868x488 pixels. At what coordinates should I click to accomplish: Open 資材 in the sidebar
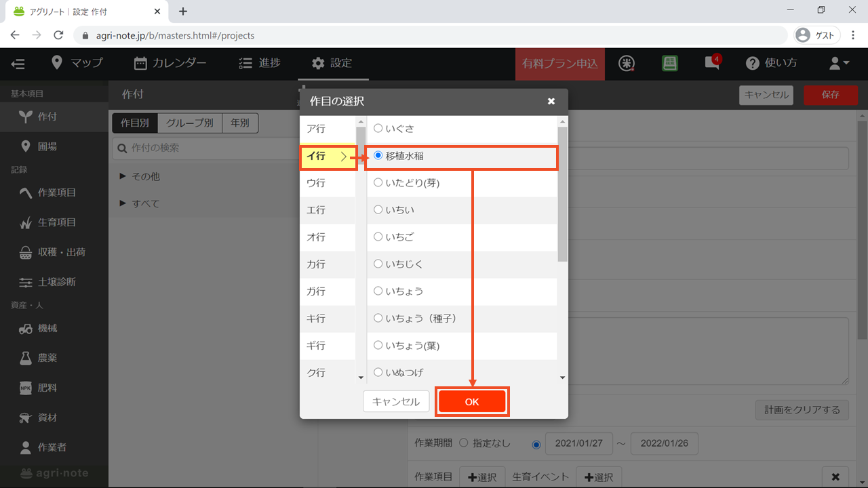coord(54,418)
